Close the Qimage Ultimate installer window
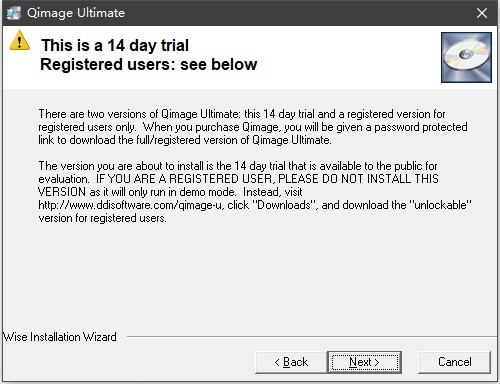Screen dimensions: 500x384 click(x=482, y=13)
